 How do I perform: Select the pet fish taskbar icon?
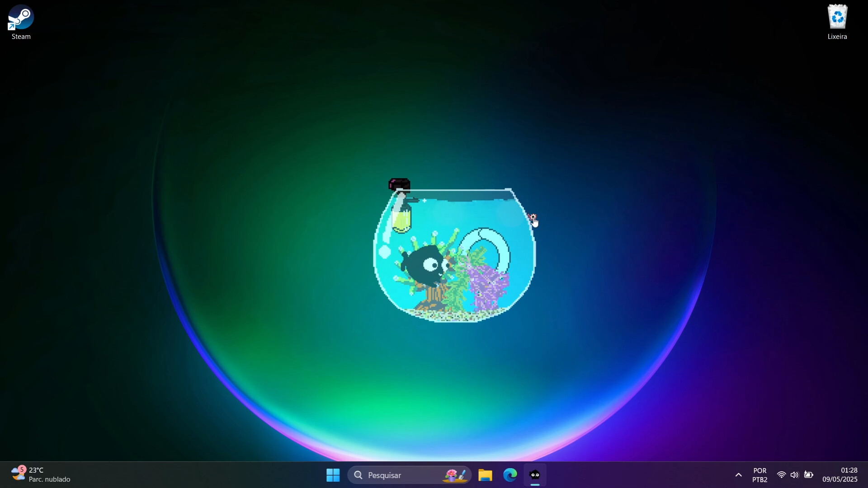point(535,475)
